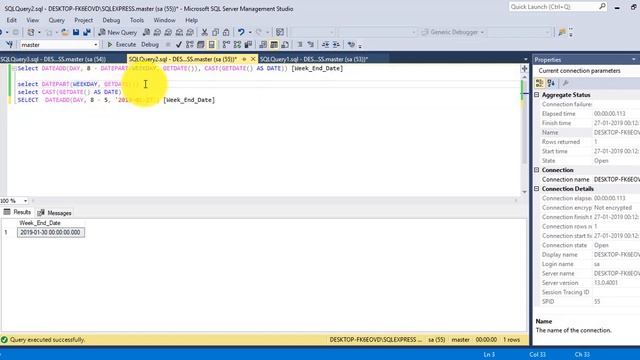The image size is (640, 360).
Task: Click the Save file icon
Action: point(76,32)
